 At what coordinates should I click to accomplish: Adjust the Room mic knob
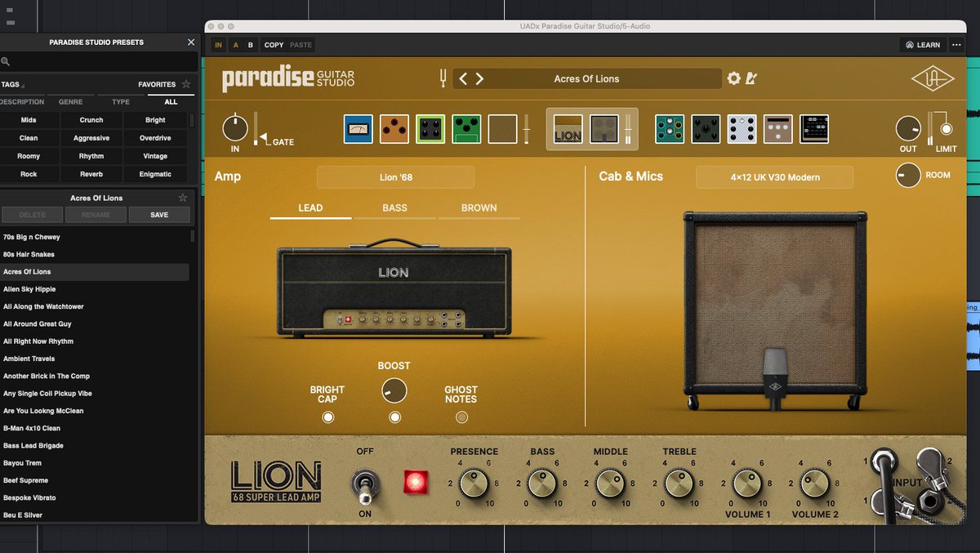pyautogui.click(x=908, y=175)
